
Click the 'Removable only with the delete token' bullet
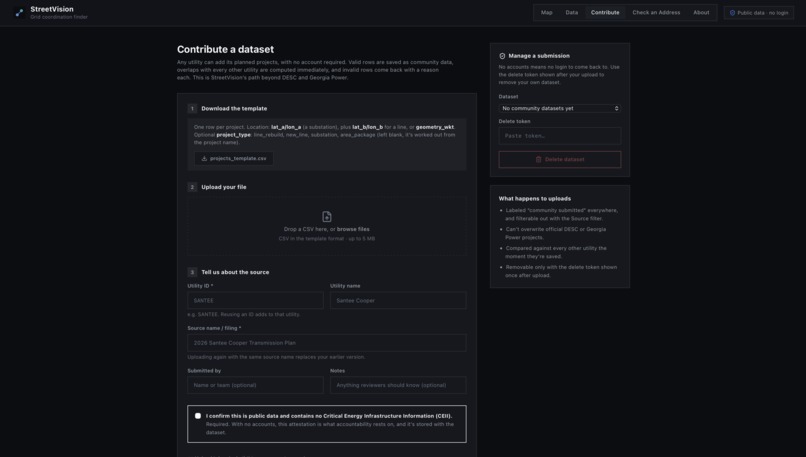pyautogui.click(x=561, y=271)
